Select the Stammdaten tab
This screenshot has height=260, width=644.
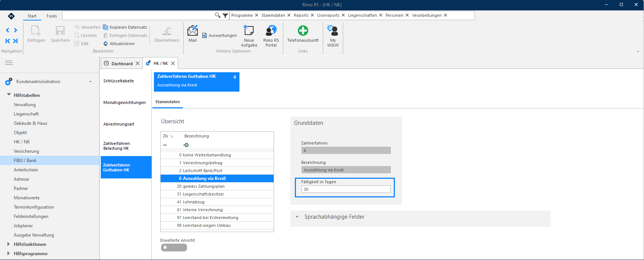point(168,102)
